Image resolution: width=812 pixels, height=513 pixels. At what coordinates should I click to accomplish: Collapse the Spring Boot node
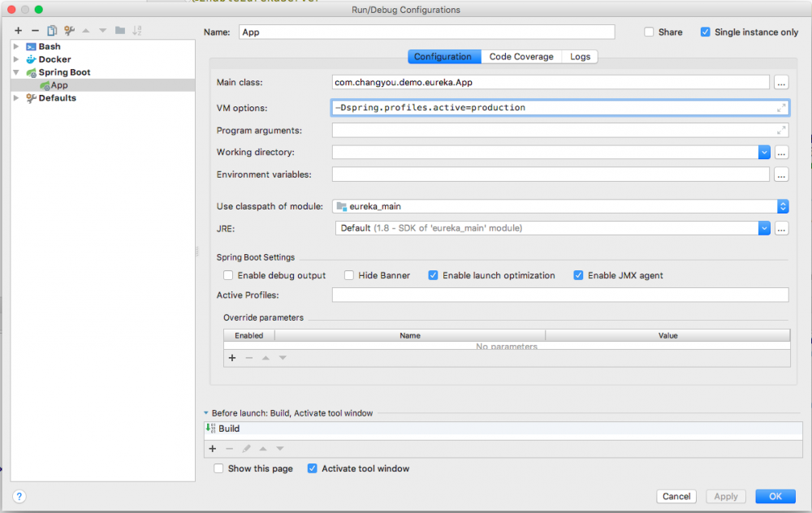16,72
